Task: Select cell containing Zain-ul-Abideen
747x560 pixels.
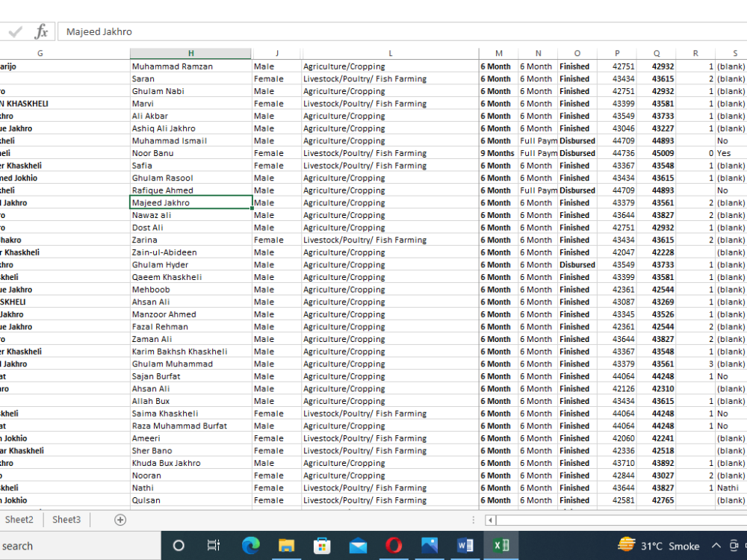Action: [x=190, y=252]
